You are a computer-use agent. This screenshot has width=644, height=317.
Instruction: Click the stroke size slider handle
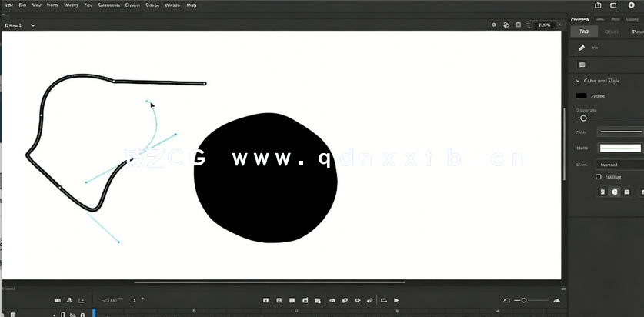583,118
